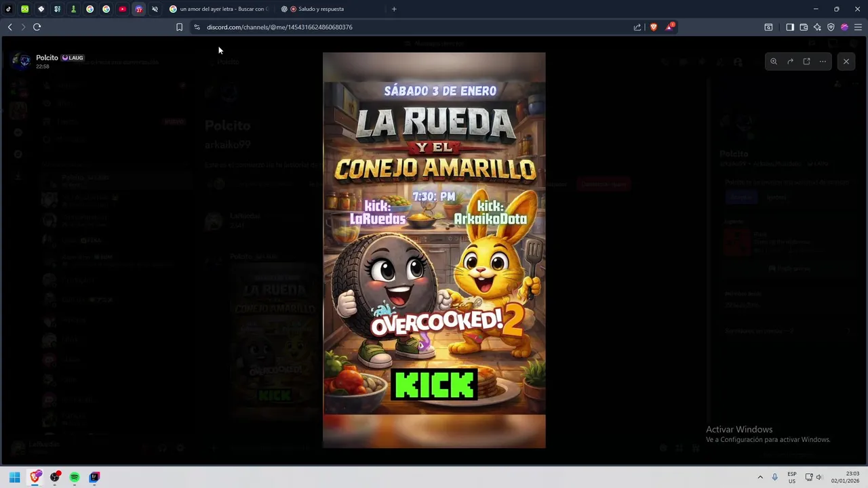Screen dimensions: 868x488
Task: Switch to the TikTok pinned tab
Action: tap(8, 9)
